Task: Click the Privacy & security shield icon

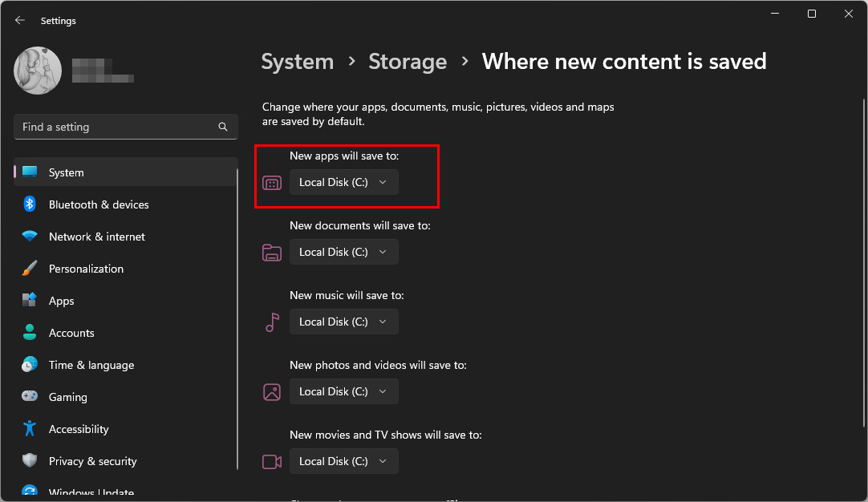Action: tap(30, 461)
